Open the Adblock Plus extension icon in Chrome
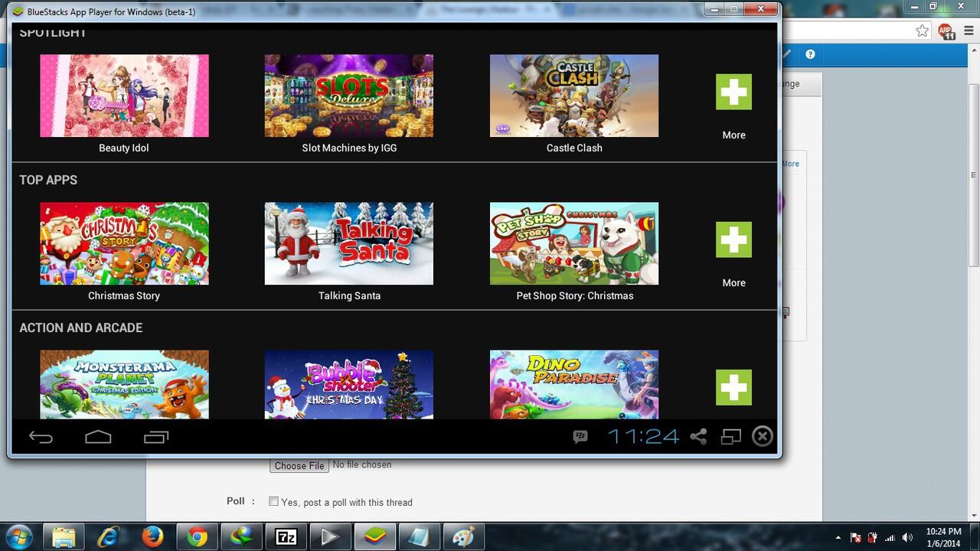The height and width of the screenshot is (551, 980). tap(947, 31)
